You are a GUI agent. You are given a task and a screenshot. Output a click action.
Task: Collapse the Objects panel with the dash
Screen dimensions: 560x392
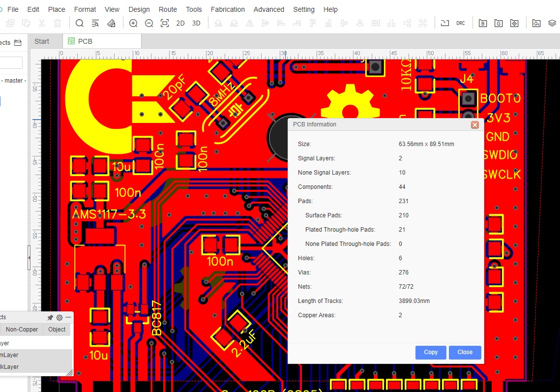coord(67,317)
